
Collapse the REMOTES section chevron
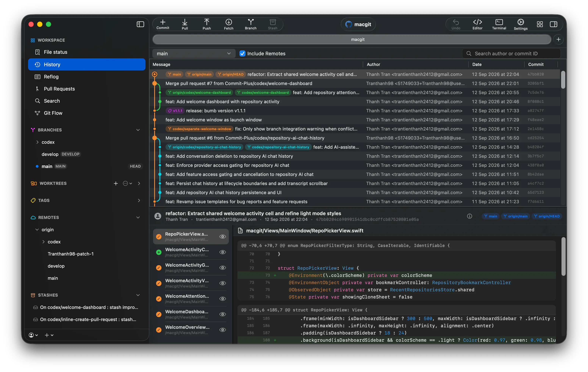pyautogui.click(x=138, y=217)
